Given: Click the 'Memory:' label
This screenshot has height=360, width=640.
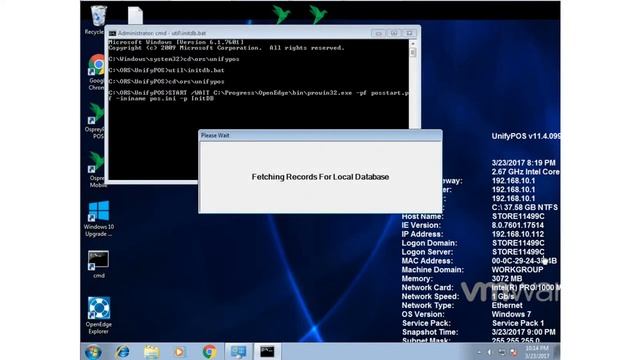Looking at the screenshot, I should pos(417,279).
